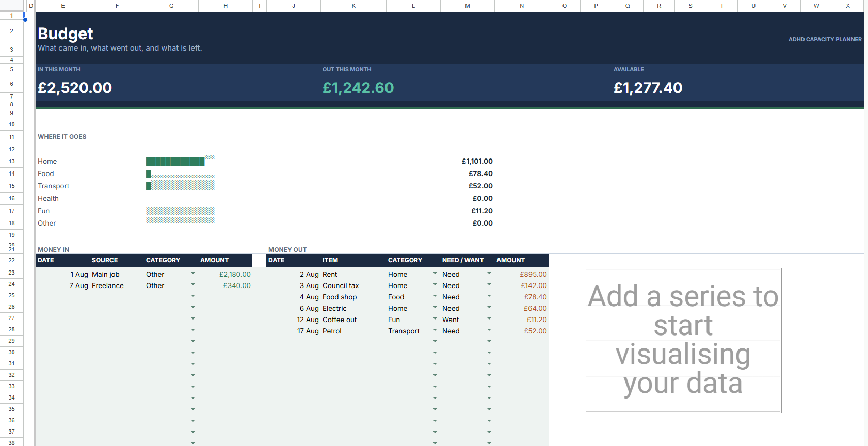Viewport: 868px width, 446px height.
Task: Select the Health category label
Action: point(48,198)
